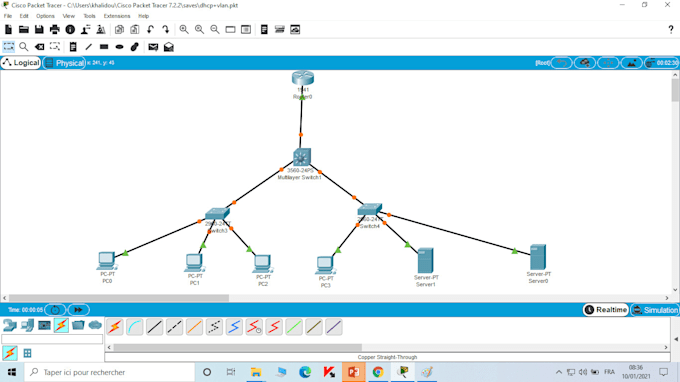Screen dimensions: 680x382
Task: Collapse the bottom device panel arrow
Action: click(676, 339)
